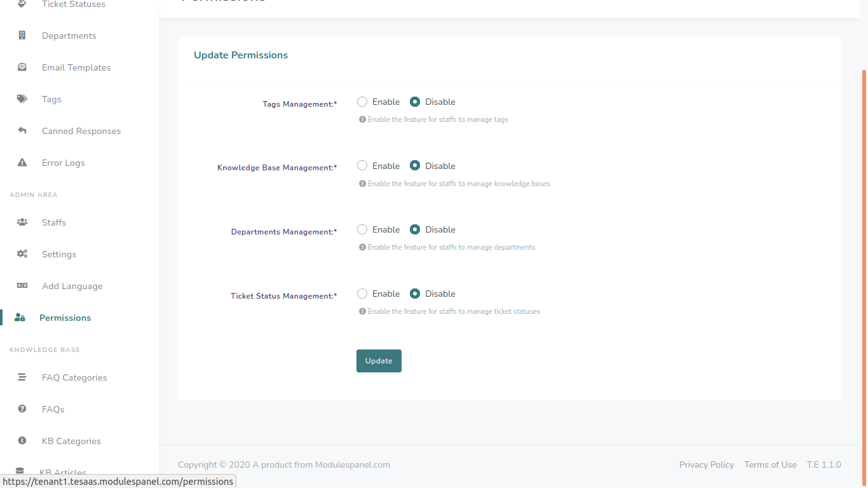Enable Tags Management
This screenshot has height=488, width=868.
(362, 101)
